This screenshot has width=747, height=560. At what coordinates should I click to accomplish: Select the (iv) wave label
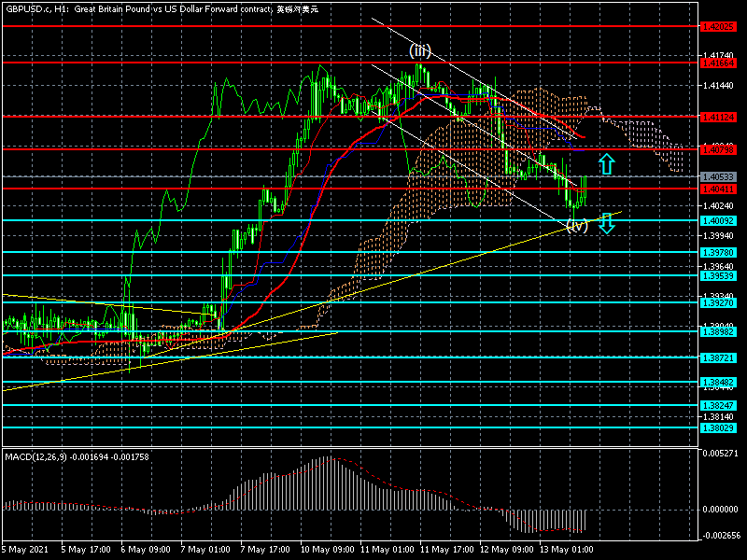[577, 226]
